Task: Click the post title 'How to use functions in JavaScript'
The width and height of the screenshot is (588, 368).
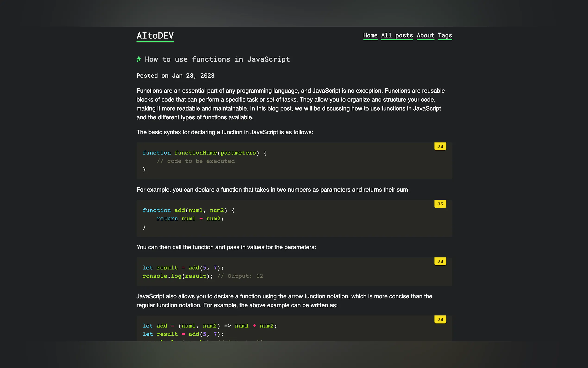Action: click(217, 59)
